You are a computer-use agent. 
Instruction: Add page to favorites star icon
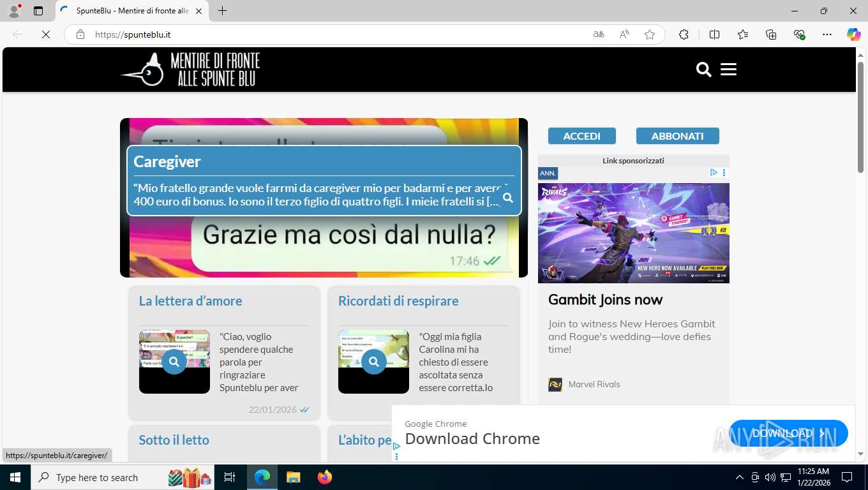(x=650, y=34)
